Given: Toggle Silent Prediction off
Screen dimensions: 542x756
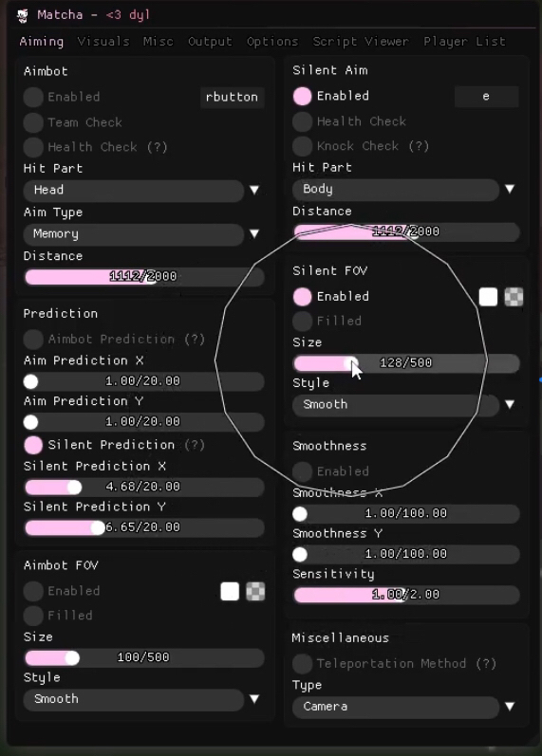Looking at the screenshot, I should point(33,445).
